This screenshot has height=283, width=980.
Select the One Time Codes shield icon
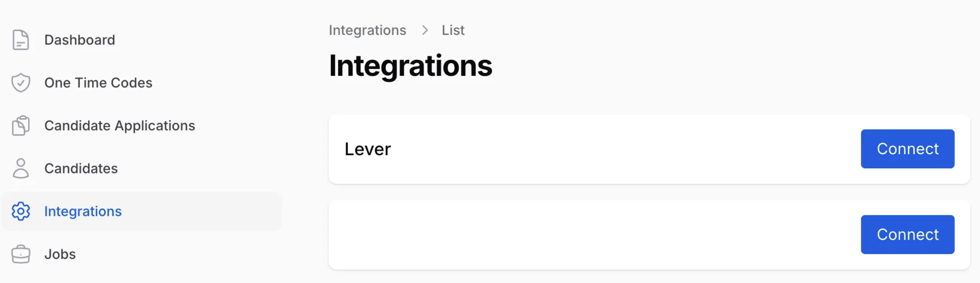[x=21, y=83]
